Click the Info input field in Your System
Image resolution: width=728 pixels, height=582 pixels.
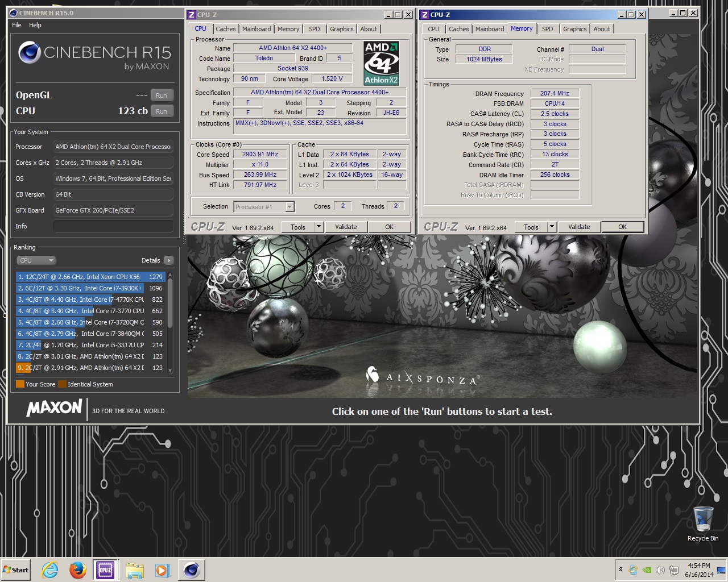[113, 226]
